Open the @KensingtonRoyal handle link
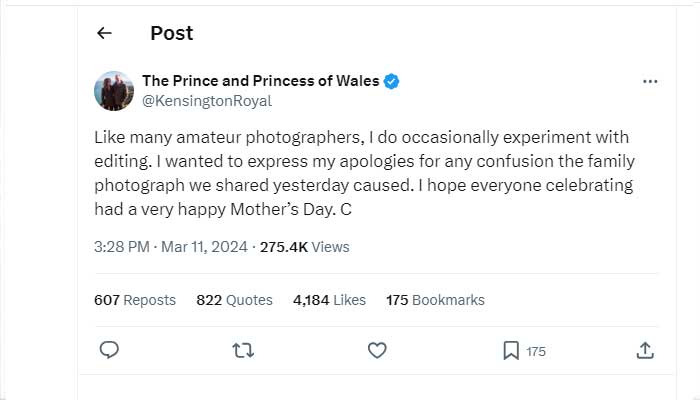The width and height of the screenshot is (700, 400). pyautogui.click(x=207, y=101)
